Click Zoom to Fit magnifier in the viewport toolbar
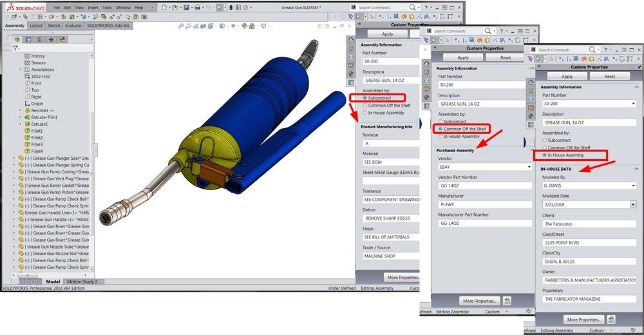Viewport: 644px width, 335px height. pyautogui.click(x=182, y=27)
